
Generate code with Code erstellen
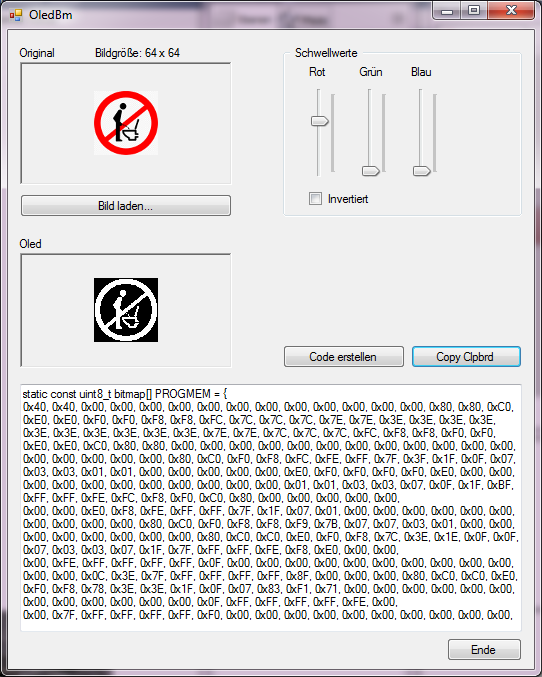pos(344,357)
